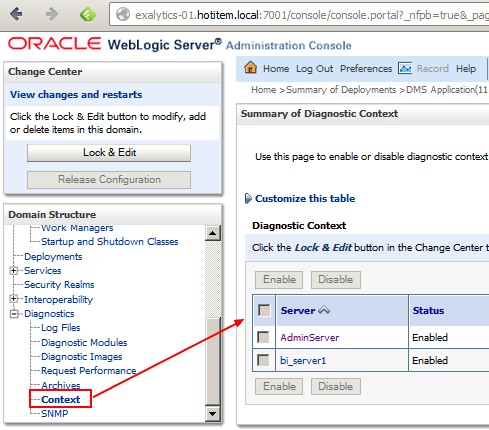Viewport: 489px width, 430px height.
Task: Click Log Out in the toolbar
Action: [314, 69]
